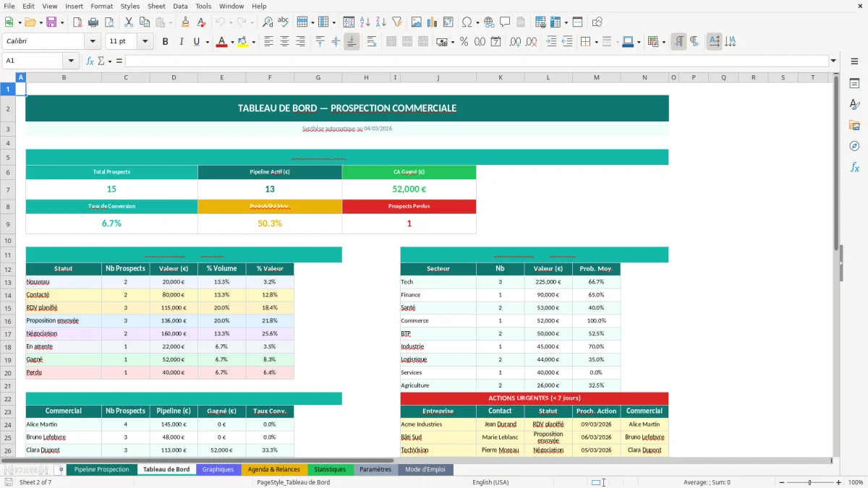Screen dimensions: 868x488
Task: Open the Conditional Formatting dropdown arrow
Action: coord(663,42)
